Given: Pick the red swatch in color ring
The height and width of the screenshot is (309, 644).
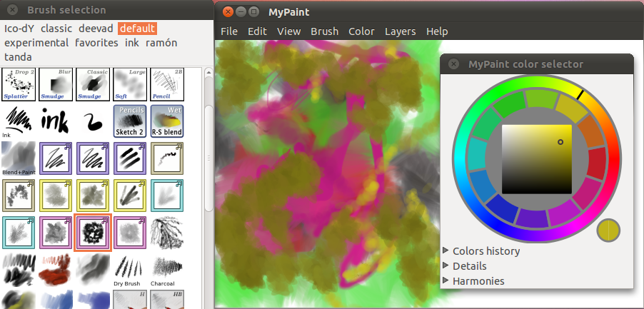Looking at the screenshot, I should coord(598,163).
